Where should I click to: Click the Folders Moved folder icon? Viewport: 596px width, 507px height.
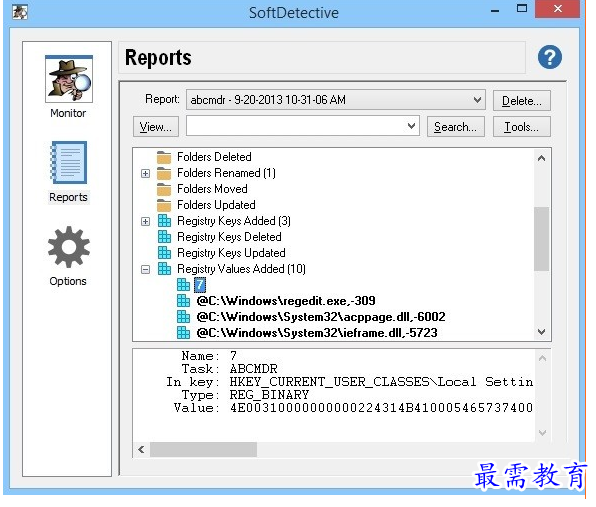point(164,189)
